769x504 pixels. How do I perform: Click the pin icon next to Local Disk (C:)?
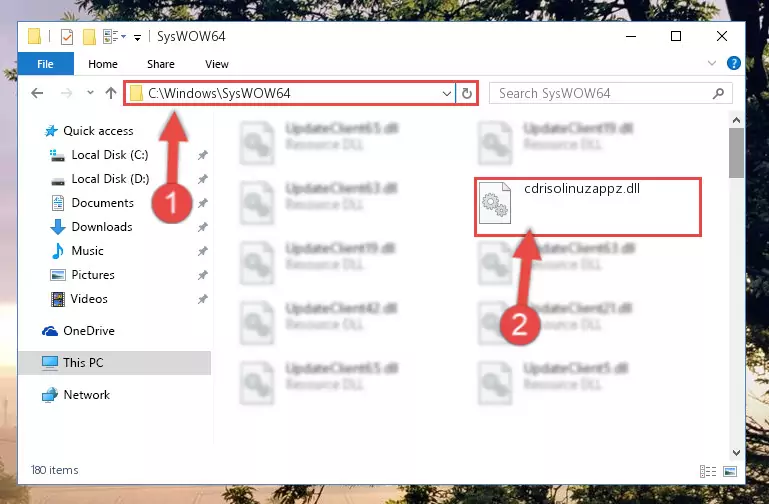pos(203,155)
